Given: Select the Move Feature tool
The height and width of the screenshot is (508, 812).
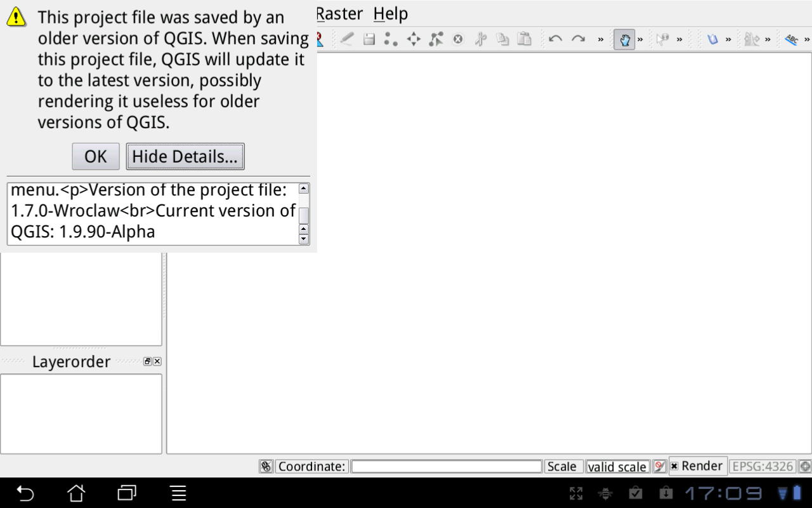Looking at the screenshot, I should point(414,39).
